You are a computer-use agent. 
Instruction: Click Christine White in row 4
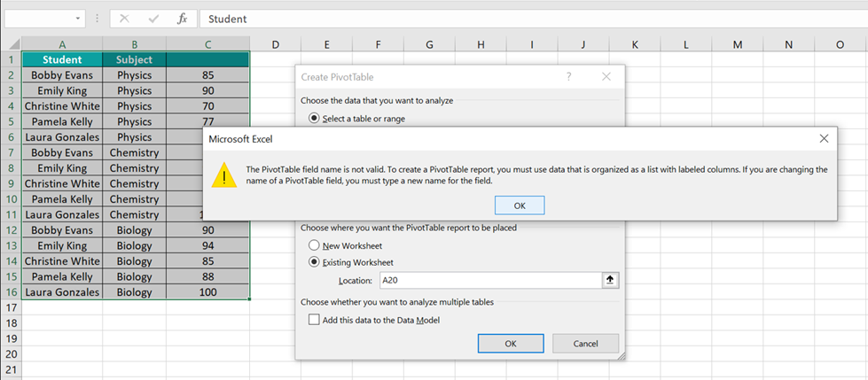(62, 105)
